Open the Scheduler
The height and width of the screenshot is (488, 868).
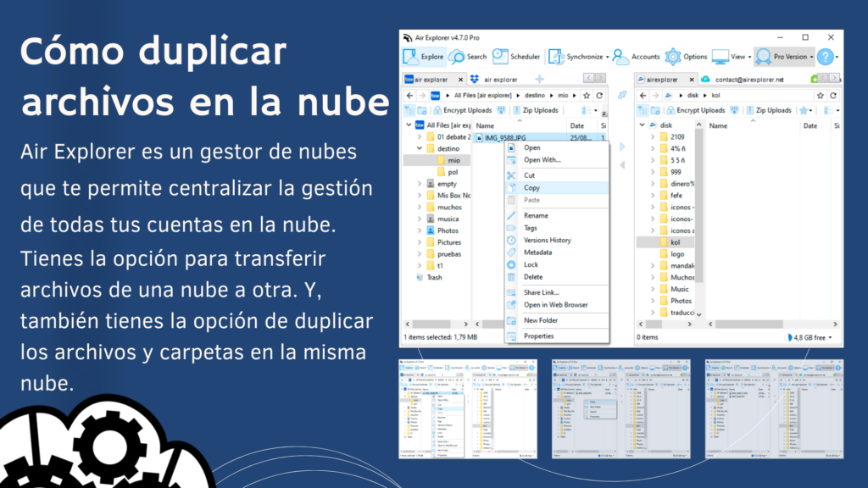[x=516, y=57]
